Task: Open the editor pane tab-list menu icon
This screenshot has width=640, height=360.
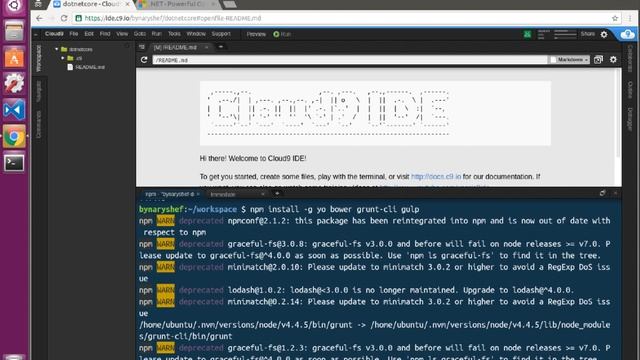Action: click(142, 47)
